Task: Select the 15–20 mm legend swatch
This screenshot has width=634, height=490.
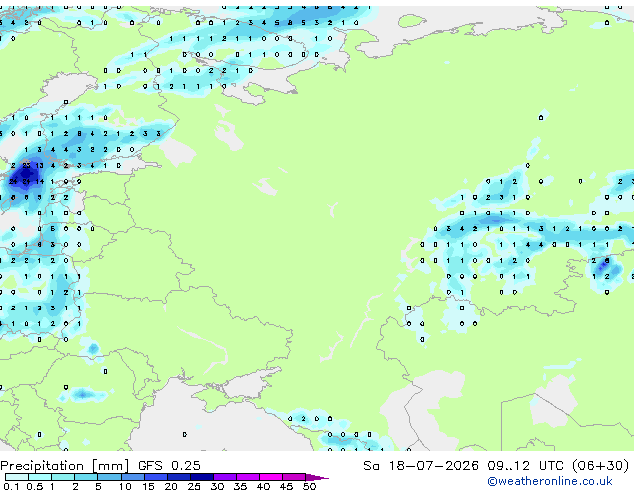Action: pos(156,477)
